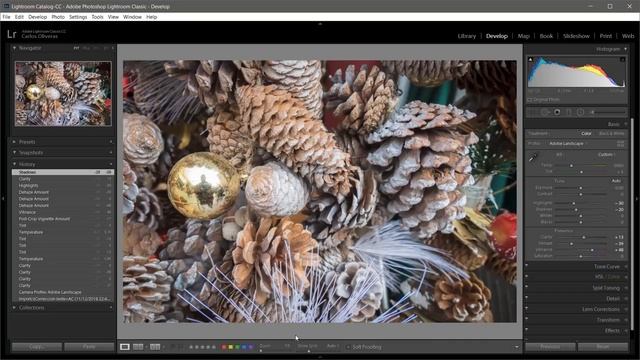This screenshot has height=360, width=640.
Task: Toggle shadow clipping indicator in histogram
Action: point(530,59)
